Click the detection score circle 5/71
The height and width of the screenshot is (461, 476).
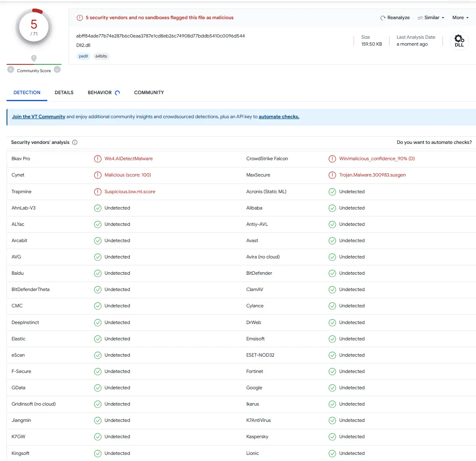[34, 27]
